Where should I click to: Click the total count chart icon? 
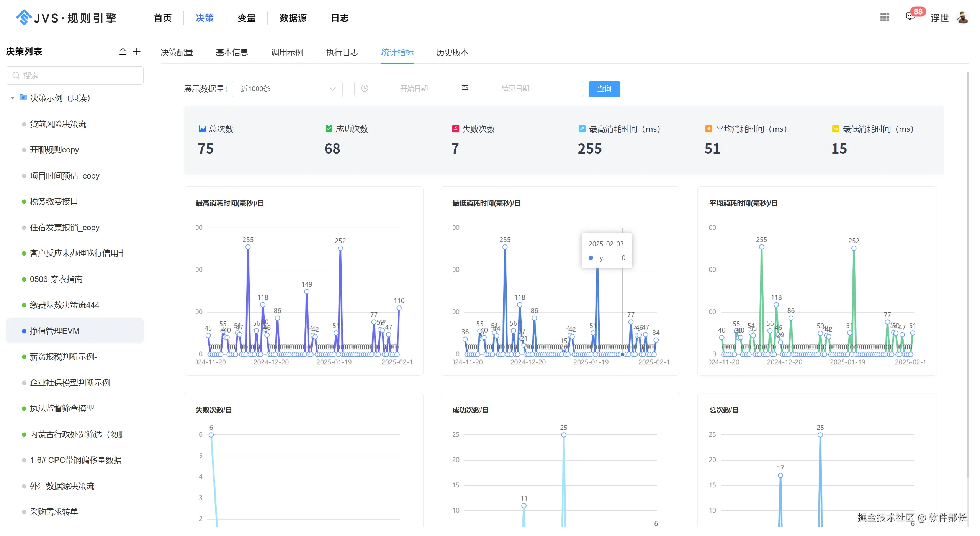tap(202, 129)
